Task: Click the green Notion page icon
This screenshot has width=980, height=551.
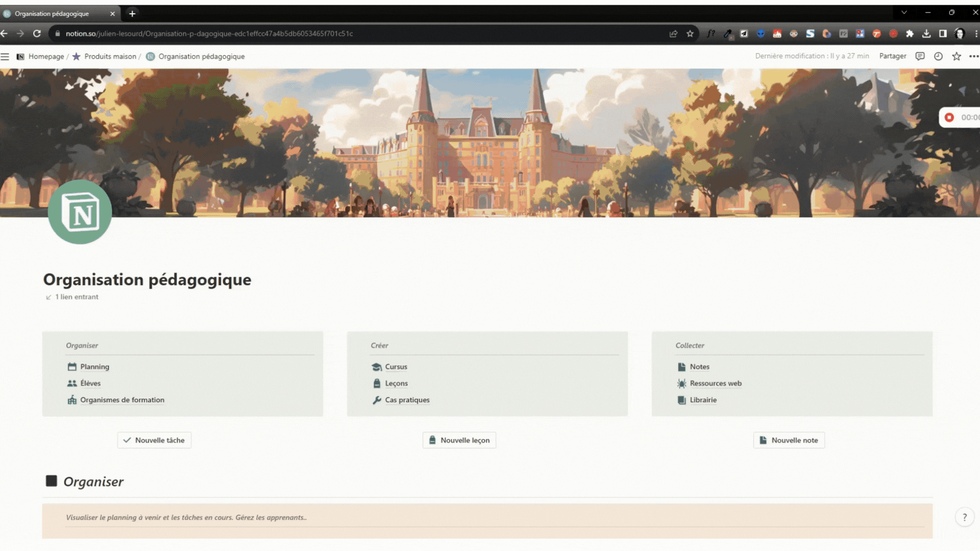Action: [x=80, y=212]
